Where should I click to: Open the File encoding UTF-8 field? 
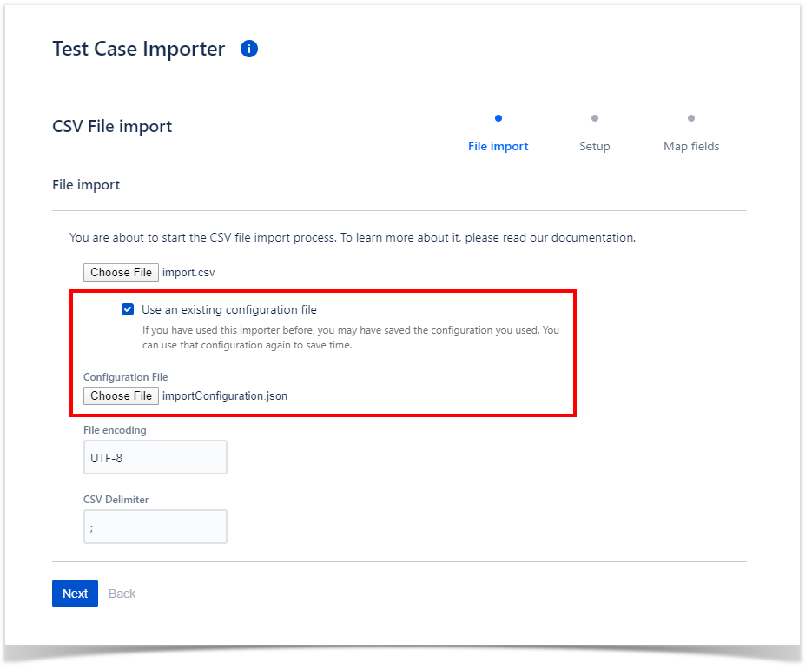tap(155, 457)
